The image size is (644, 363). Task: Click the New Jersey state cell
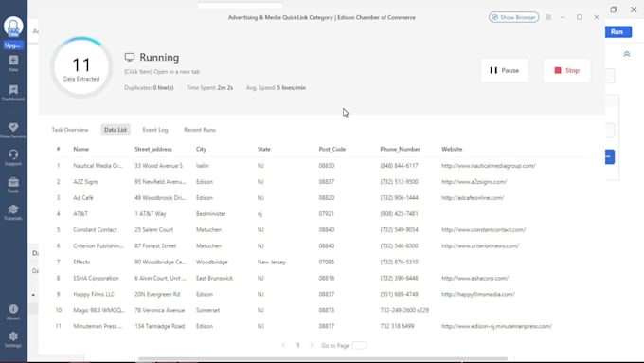271,262
